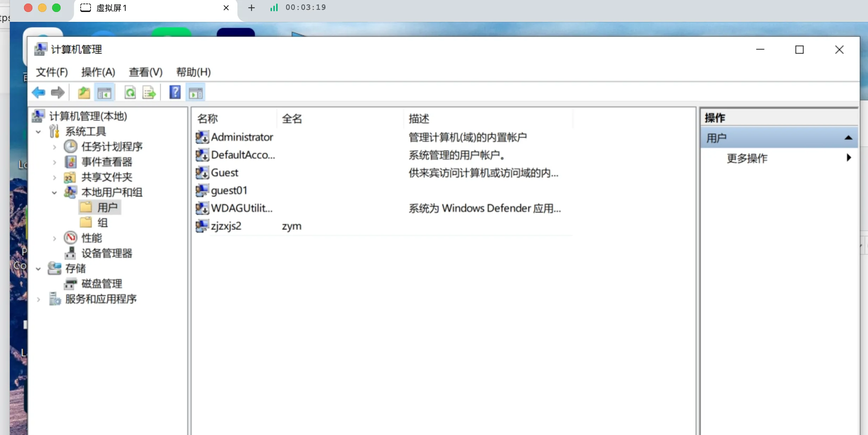Select the 磁盘管理 tree item
Viewport: 868px width, 435px height.
(x=101, y=283)
